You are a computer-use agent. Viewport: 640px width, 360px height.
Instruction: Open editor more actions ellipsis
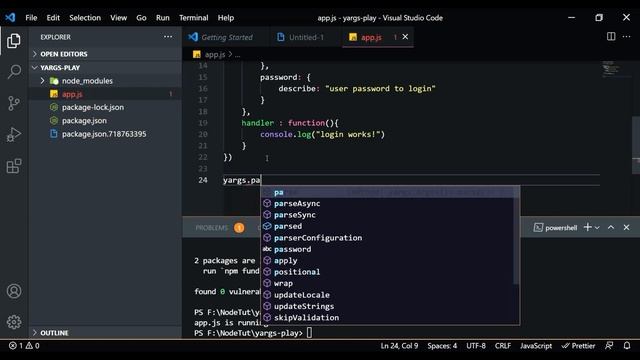pyautogui.click(x=627, y=37)
